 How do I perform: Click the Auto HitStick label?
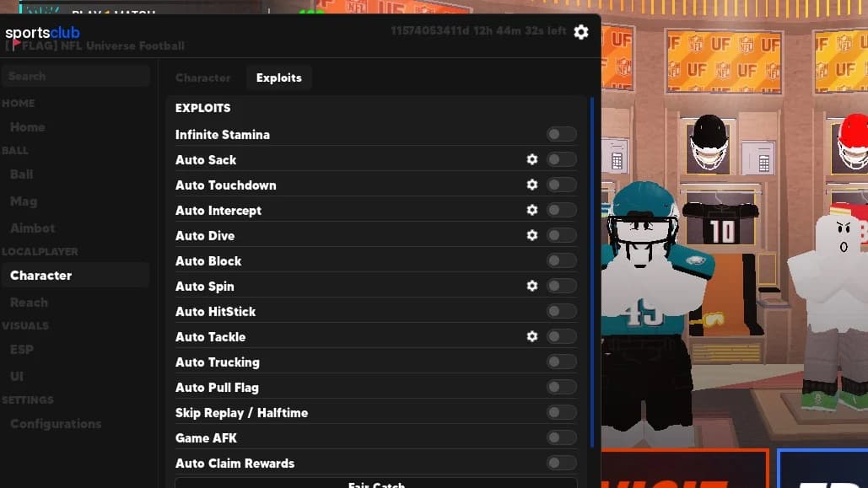click(215, 312)
